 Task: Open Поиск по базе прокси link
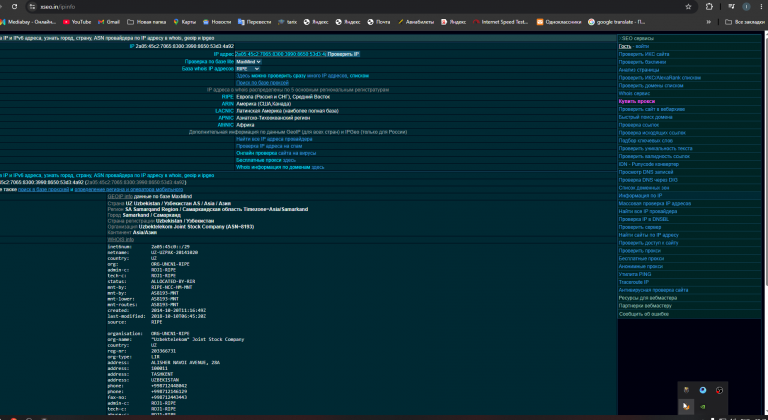point(262,83)
